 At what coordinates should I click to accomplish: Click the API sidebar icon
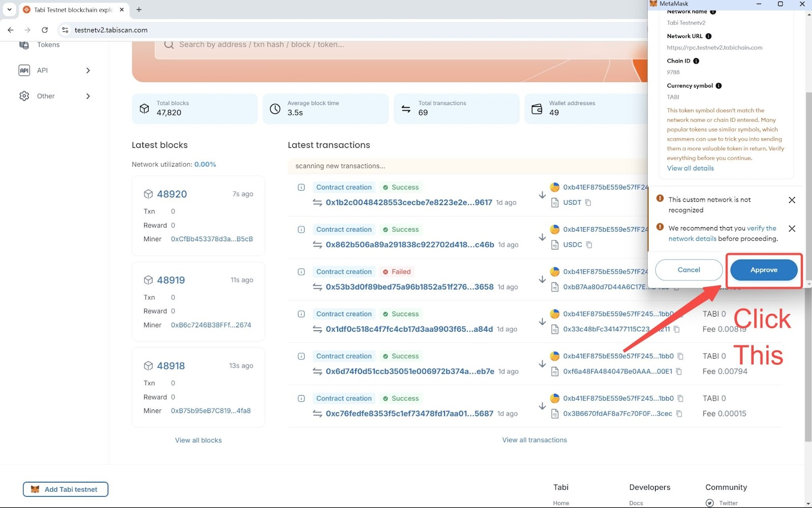click(x=24, y=71)
